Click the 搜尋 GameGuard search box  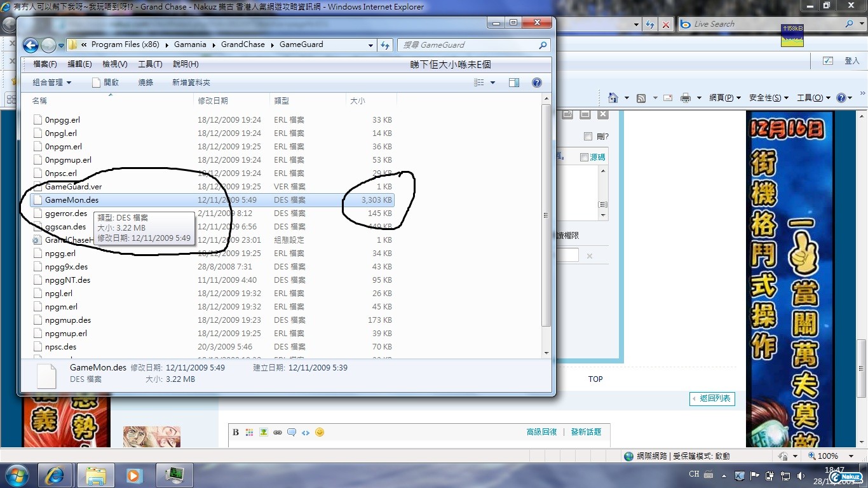coord(470,45)
